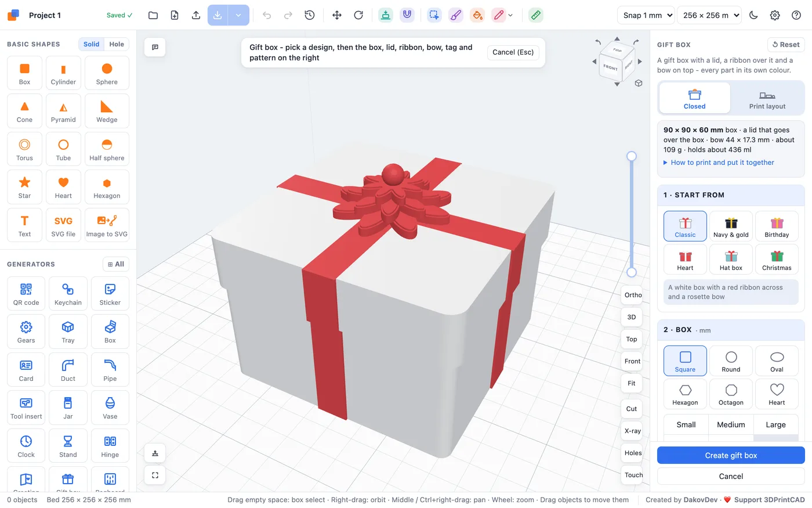The height and width of the screenshot is (508, 812).
Task: Select the rotate tool icon
Action: coord(358,15)
